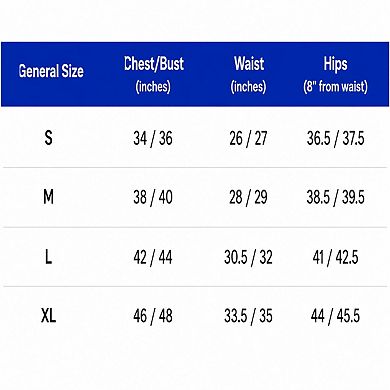The height and width of the screenshot is (390, 390).
Task: Select the 44 / 45.5 hips value
Action: 336,316
